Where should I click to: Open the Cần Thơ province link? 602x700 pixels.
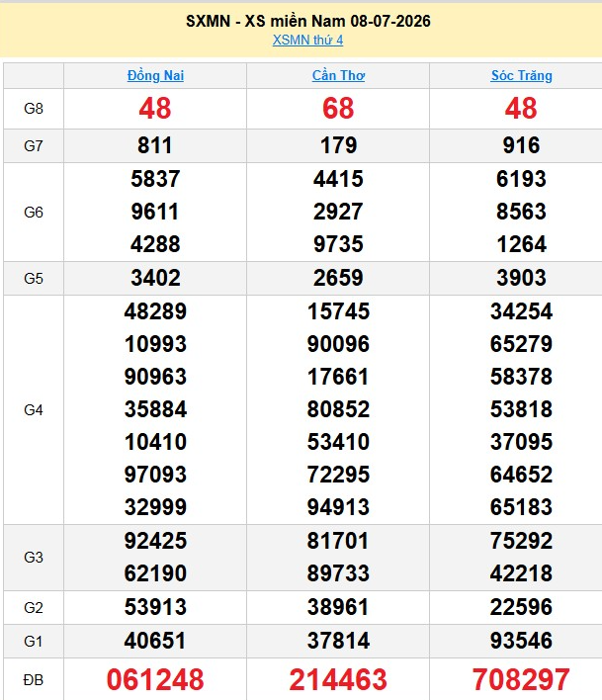pos(338,75)
